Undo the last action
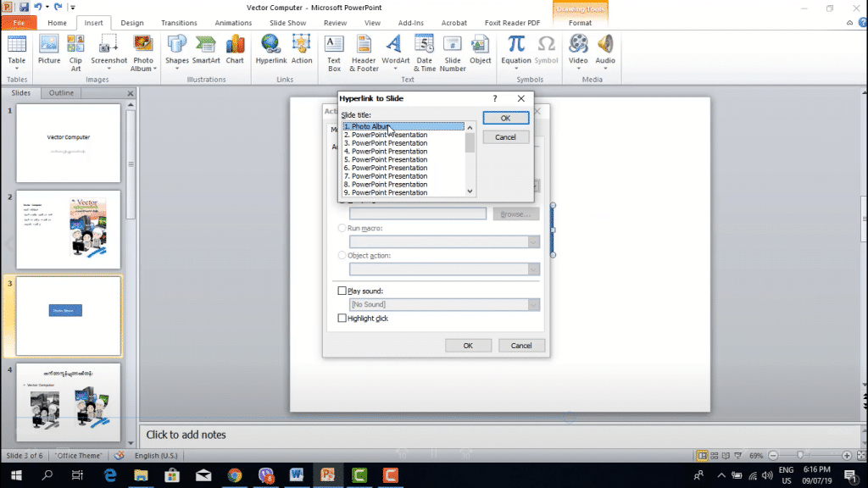The image size is (868, 488). (x=37, y=7)
